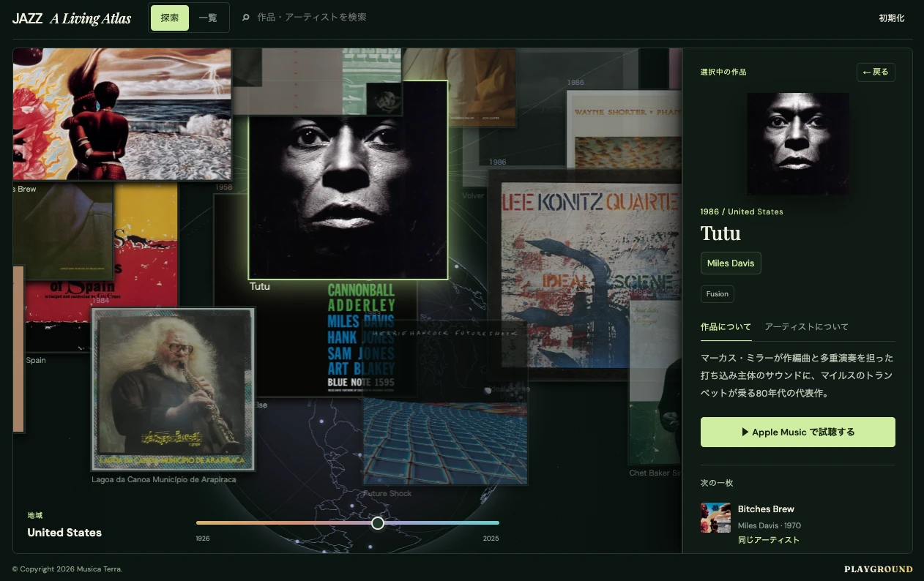Screen dimensions: 924x581
Task: Click the PLAYGROUND footer logo
Action: (x=879, y=569)
